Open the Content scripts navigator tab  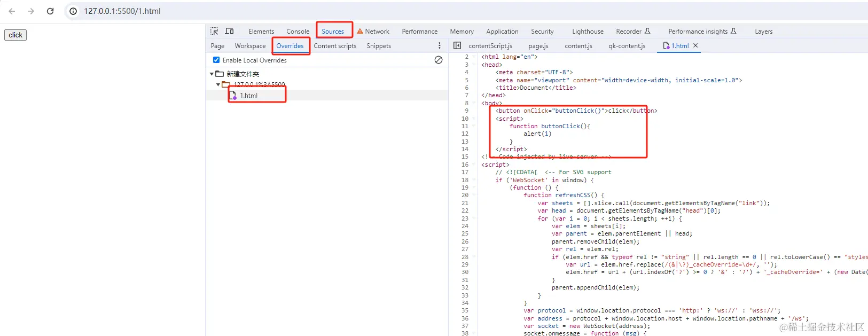coord(335,46)
